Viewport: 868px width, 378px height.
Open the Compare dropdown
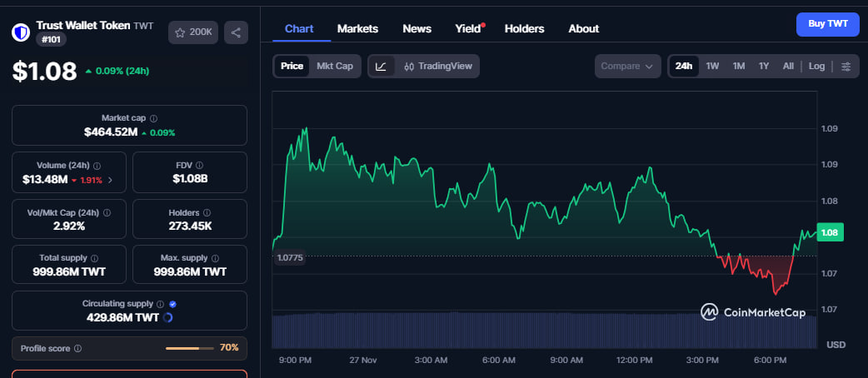pyautogui.click(x=626, y=66)
